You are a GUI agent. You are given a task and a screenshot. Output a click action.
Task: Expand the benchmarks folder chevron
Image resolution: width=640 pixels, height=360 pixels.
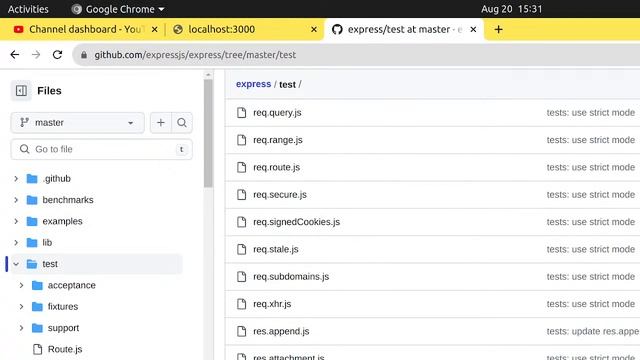16,200
